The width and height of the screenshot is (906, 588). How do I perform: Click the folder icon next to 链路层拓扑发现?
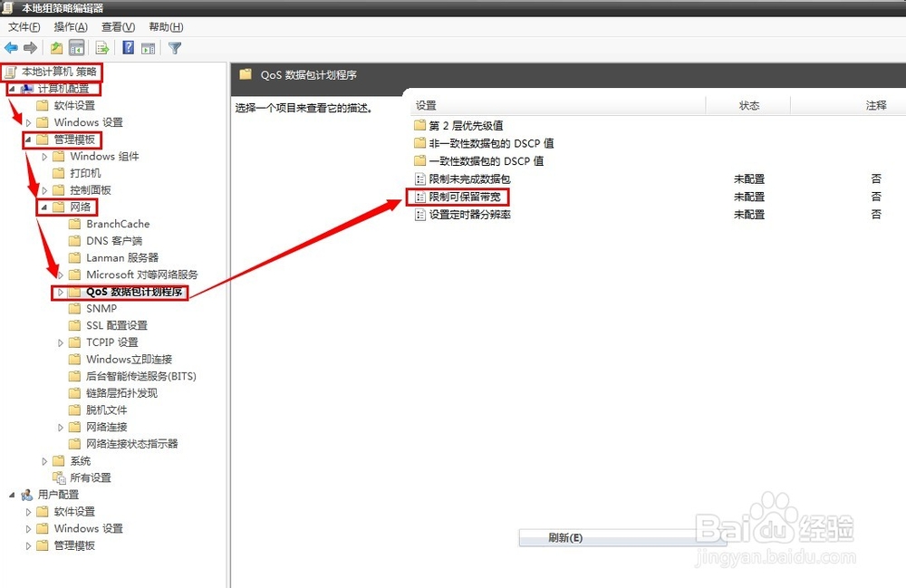coord(74,393)
